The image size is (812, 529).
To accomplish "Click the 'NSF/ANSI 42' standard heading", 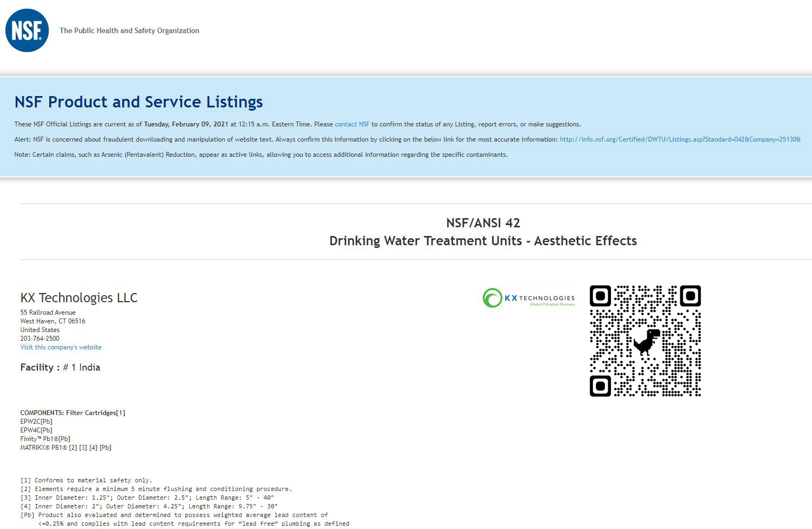I will coord(483,223).
